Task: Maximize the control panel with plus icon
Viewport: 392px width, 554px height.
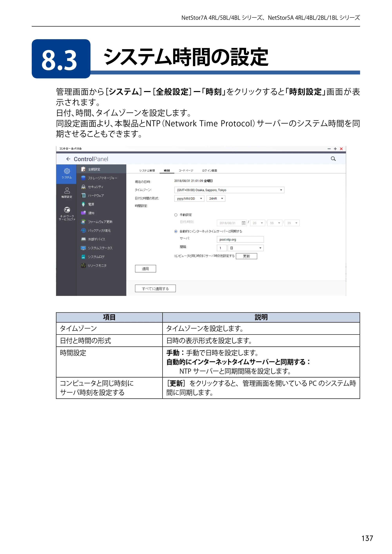Action: pyautogui.click(x=335, y=149)
